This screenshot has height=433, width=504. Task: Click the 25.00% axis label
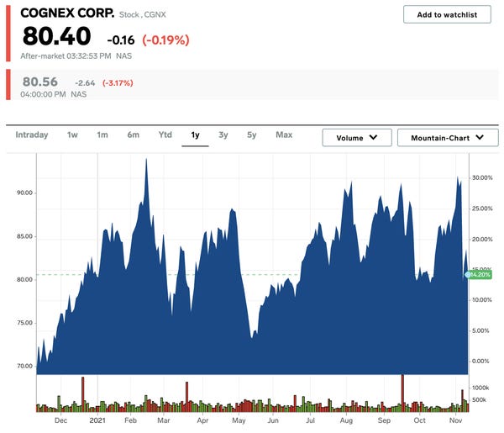pyautogui.click(x=482, y=209)
